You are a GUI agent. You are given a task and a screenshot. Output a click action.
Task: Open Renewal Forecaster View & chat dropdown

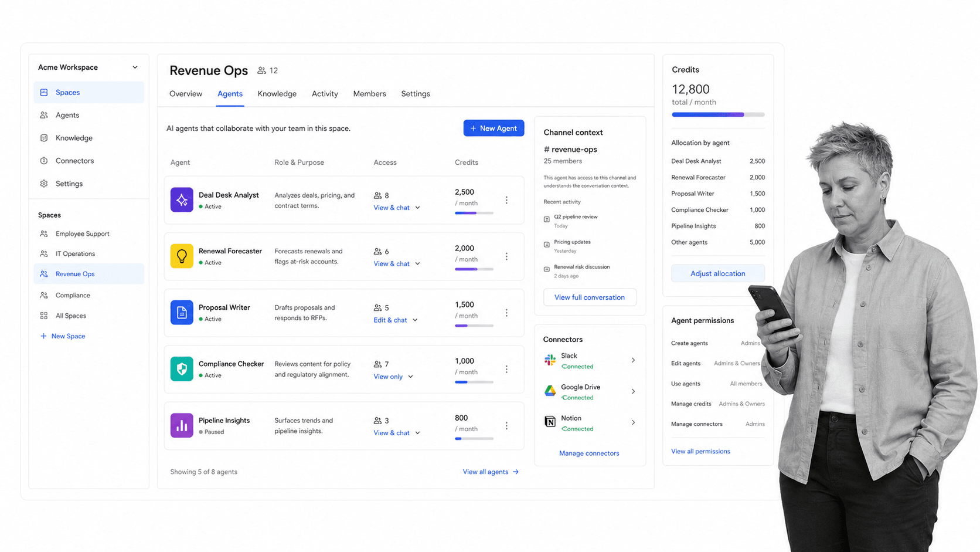(x=397, y=264)
